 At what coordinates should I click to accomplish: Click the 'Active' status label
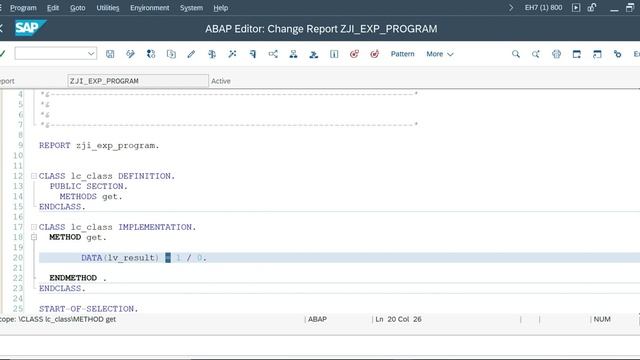(221, 81)
